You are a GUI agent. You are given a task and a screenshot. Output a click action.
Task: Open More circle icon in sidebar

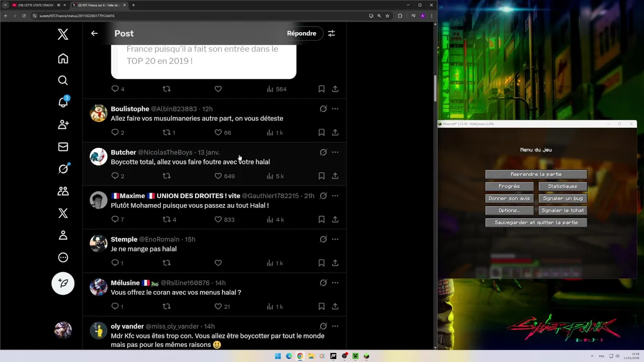click(x=63, y=257)
